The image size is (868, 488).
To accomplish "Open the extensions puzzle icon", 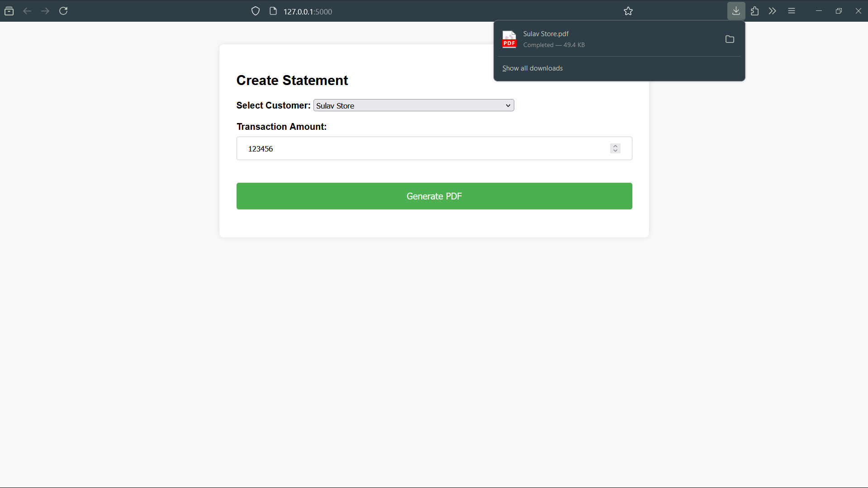I will (x=754, y=11).
